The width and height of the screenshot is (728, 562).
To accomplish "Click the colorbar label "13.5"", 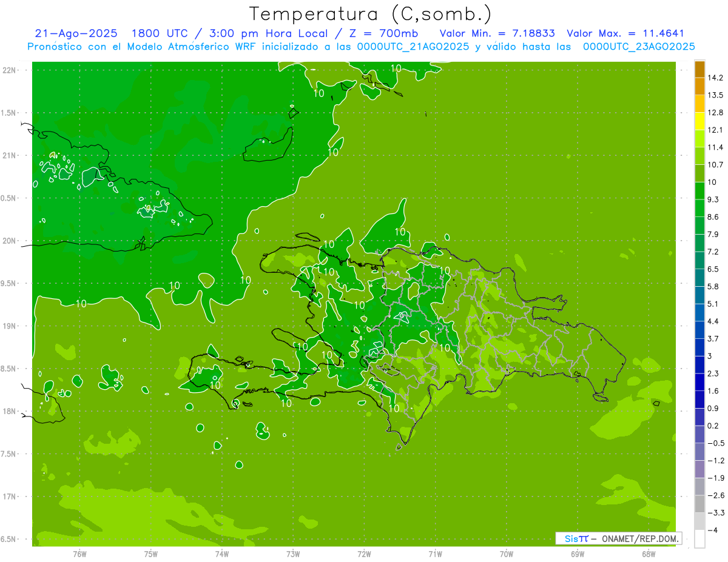I will pos(715,95).
